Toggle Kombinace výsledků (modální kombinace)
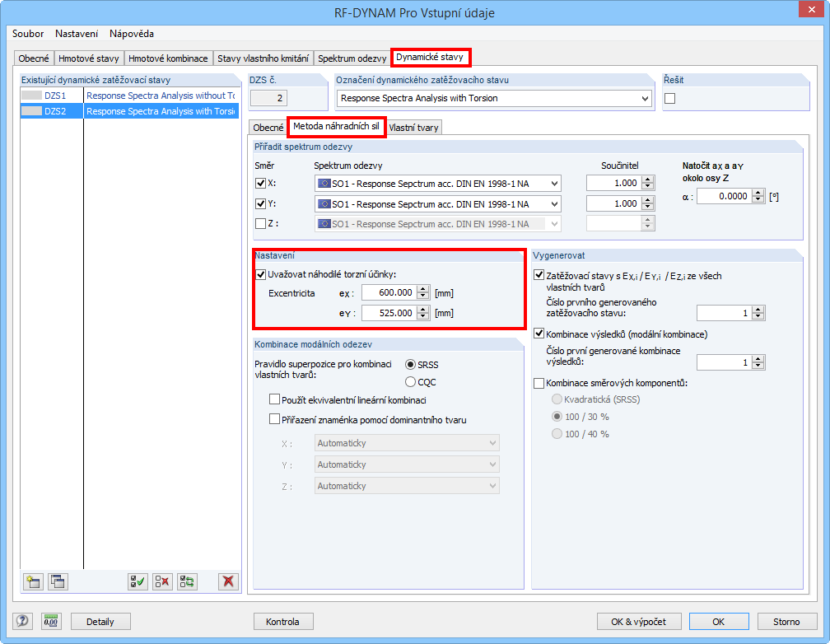 [x=539, y=334]
